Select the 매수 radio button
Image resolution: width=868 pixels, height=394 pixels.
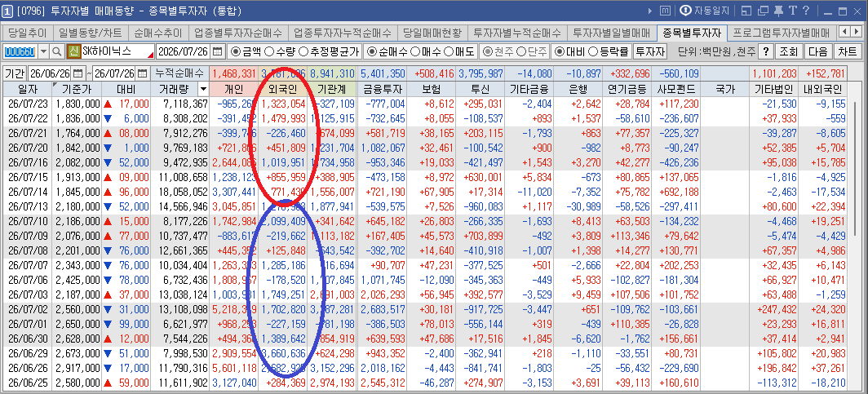(414, 51)
